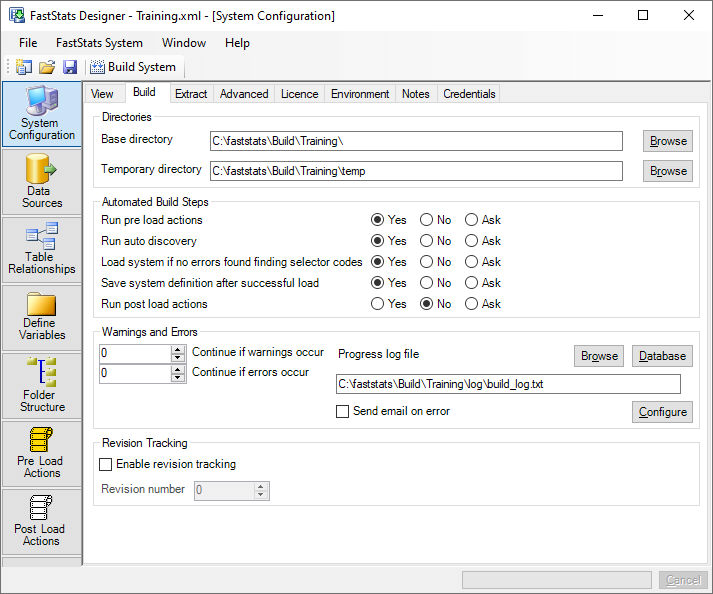Click the Continue if warnings occur number field

135,353
